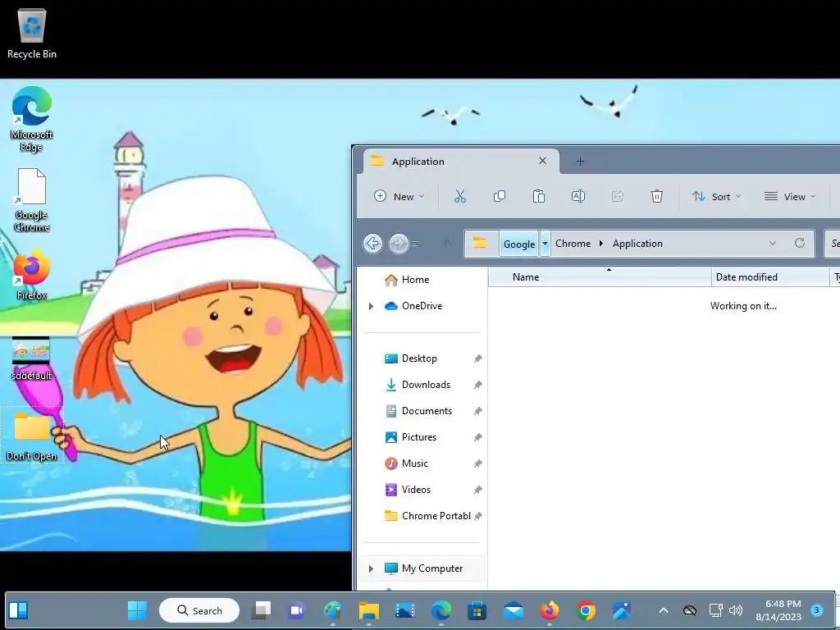Open recent locations dropdown beside Forward arrow
Screen dimensions: 840x630
[x=416, y=244]
